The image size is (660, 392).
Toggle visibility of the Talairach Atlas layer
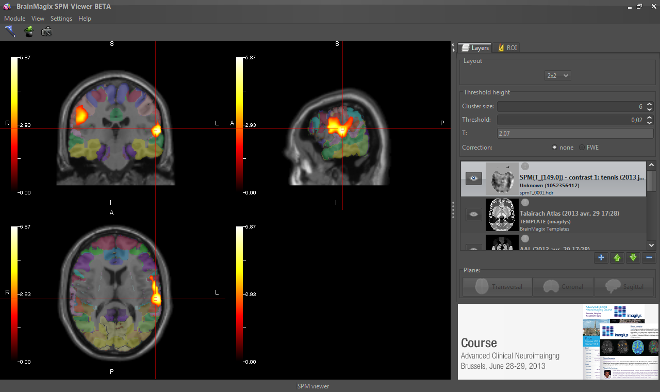[x=474, y=214]
